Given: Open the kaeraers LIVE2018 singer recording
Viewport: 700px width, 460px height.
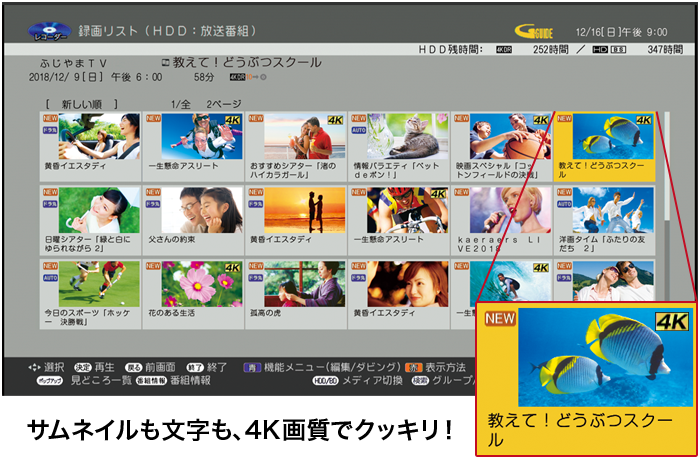Looking at the screenshot, I should pos(502,221).
